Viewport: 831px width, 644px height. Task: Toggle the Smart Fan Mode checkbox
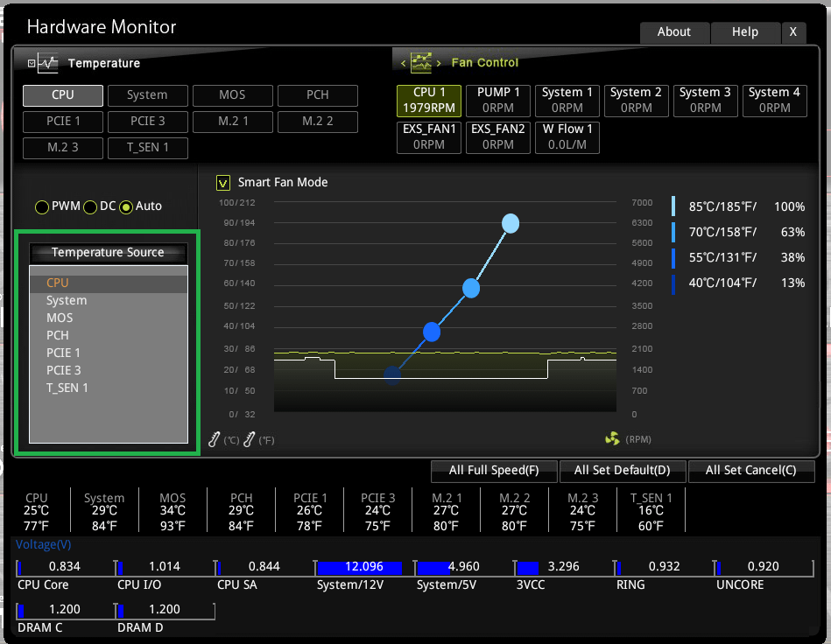tap(223, 183)
